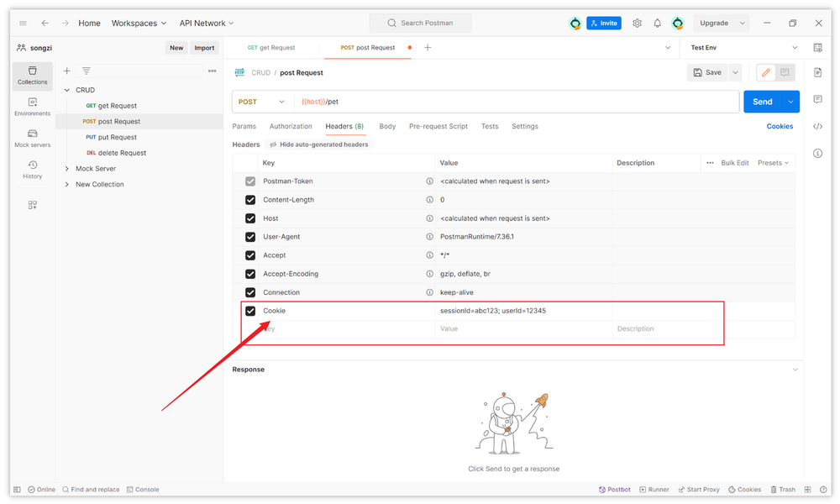Open the Environments sidebar icon
The image size is (840, 504).
(33, 106)
